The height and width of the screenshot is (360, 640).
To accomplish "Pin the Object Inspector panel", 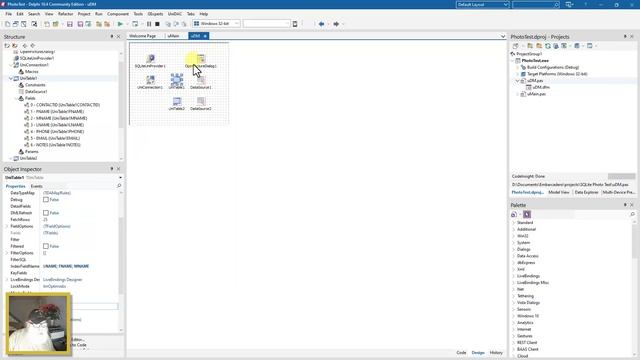I will (x=112, y=169).
